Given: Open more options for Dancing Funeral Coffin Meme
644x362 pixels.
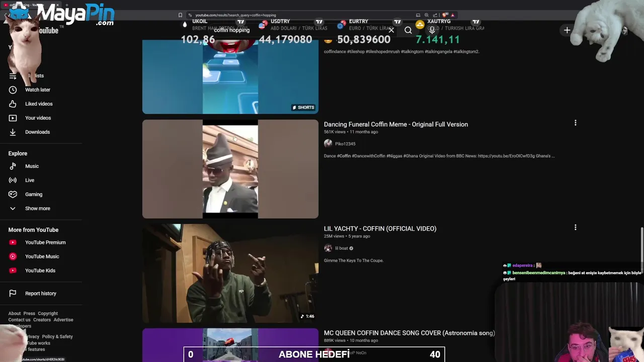Looking at the screenshot, I should coord(575,123).
